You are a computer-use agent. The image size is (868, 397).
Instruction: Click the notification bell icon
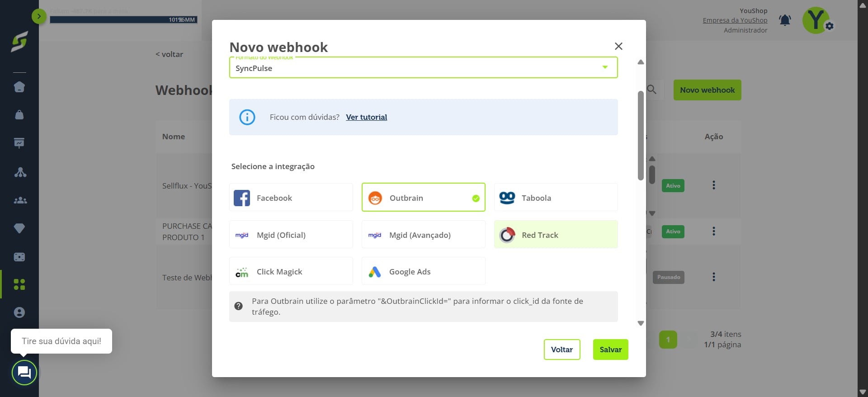click(785, 20)
